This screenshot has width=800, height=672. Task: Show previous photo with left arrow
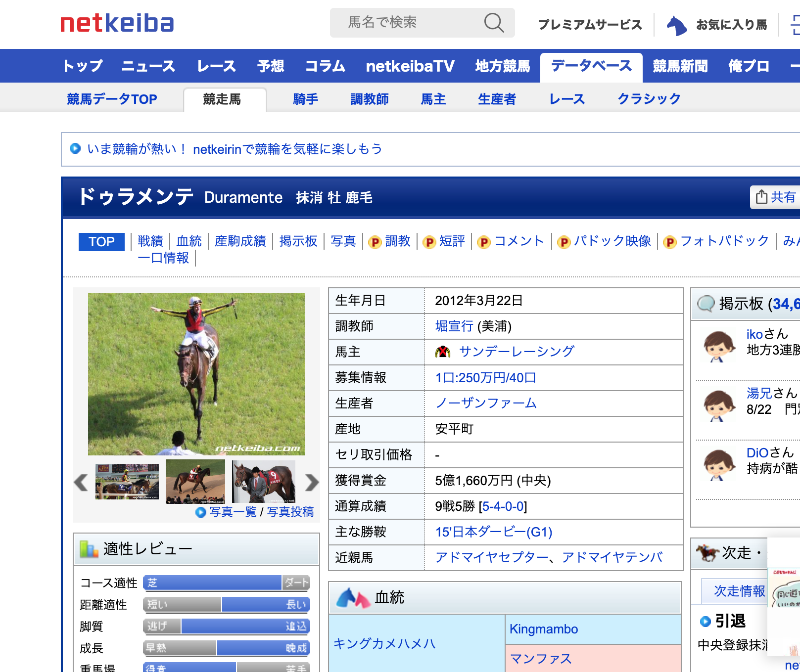click(81, 482)
